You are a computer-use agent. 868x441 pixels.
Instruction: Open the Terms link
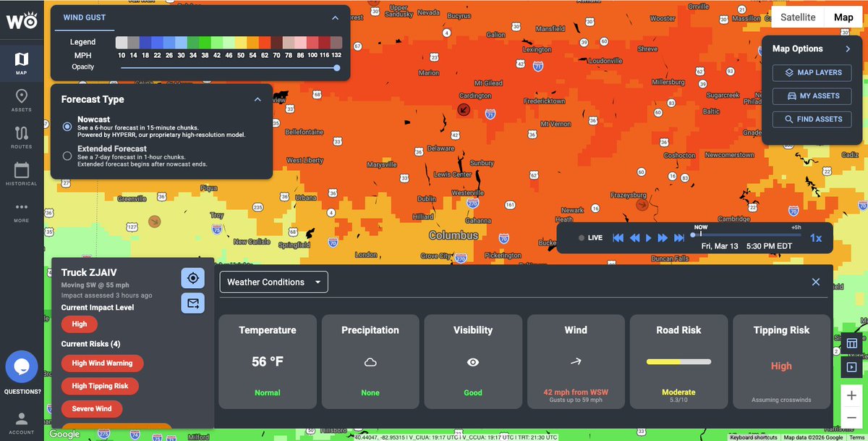tap(856, 437)
